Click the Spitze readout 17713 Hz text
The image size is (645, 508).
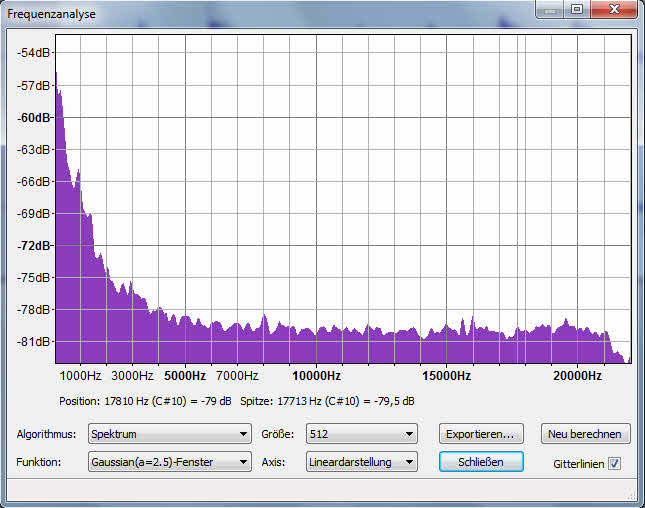tap(327, 401)
